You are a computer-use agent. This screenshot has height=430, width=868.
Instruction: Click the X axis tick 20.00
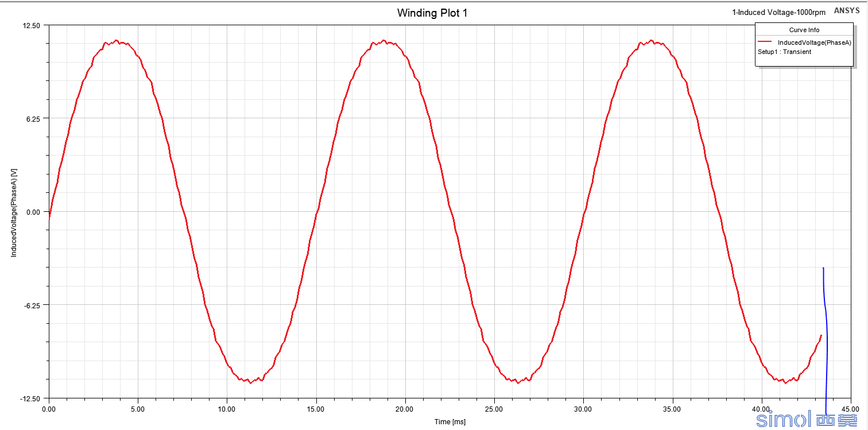405,409
